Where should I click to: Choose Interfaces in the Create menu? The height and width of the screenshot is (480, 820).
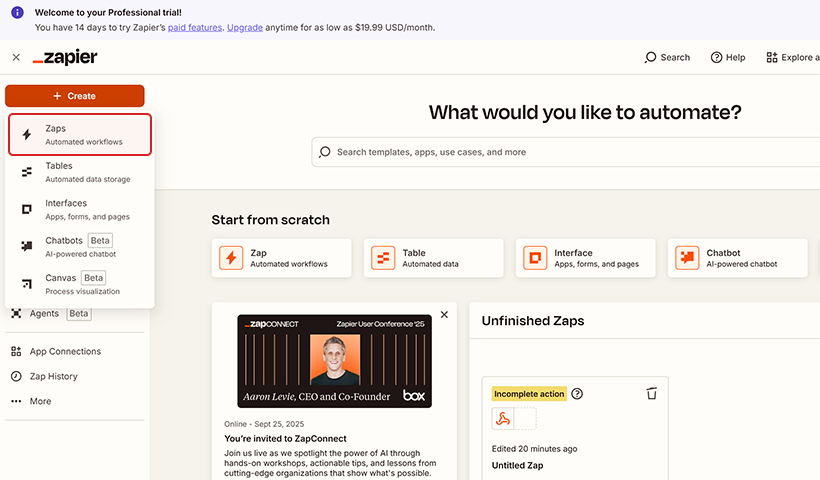(80, 209)
